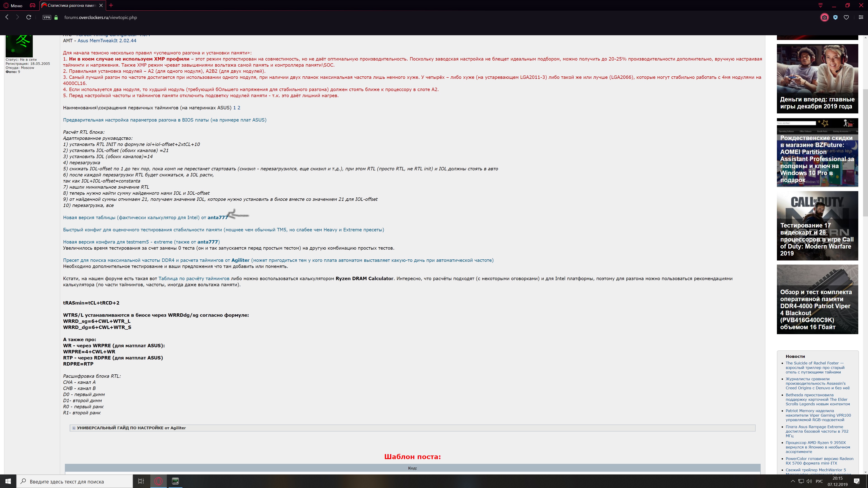Open the Asus MemTweakIt 2.02.44 link
This screenshot has height=488, width=868.
click(x=107, y=41)
